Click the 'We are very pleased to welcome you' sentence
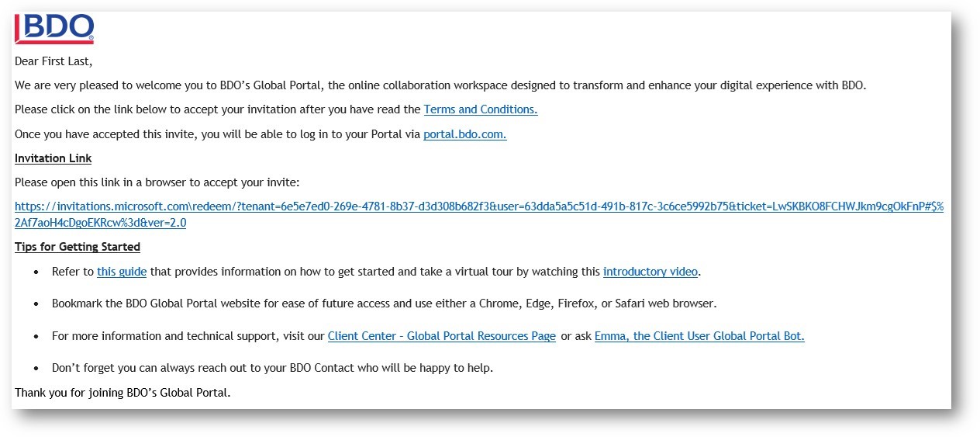 440,85
